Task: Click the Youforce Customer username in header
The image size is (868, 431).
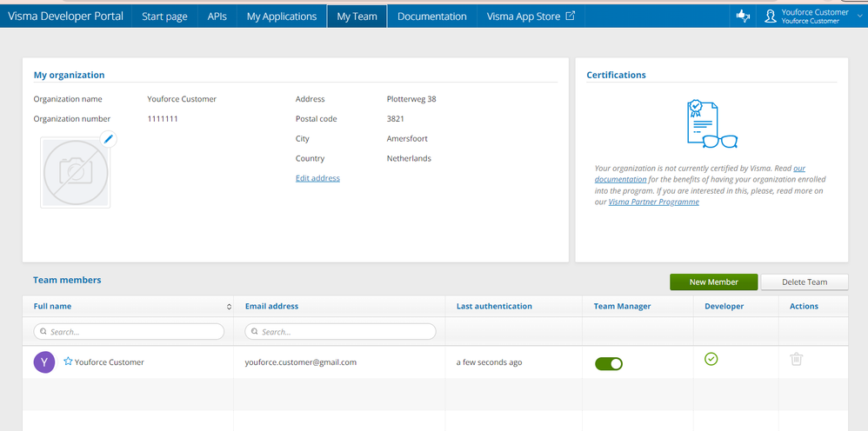Action: pyautogui.click(x=815, y=12)
